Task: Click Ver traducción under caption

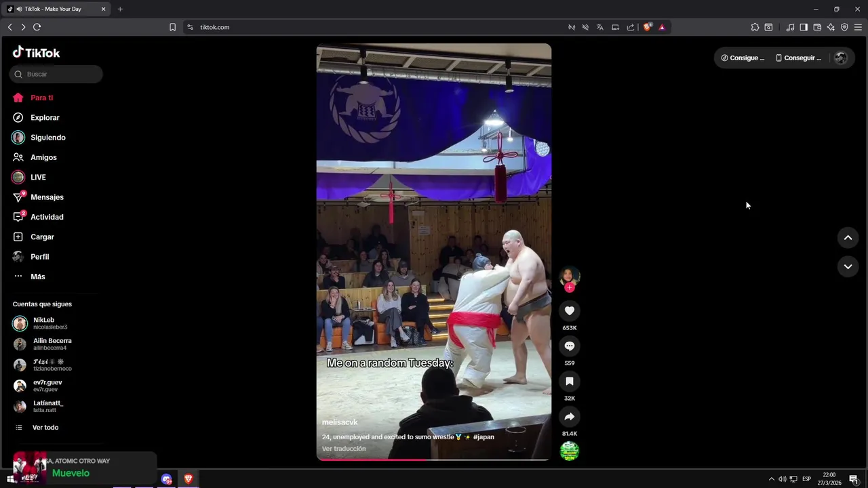Action: (x=344, y=449)
